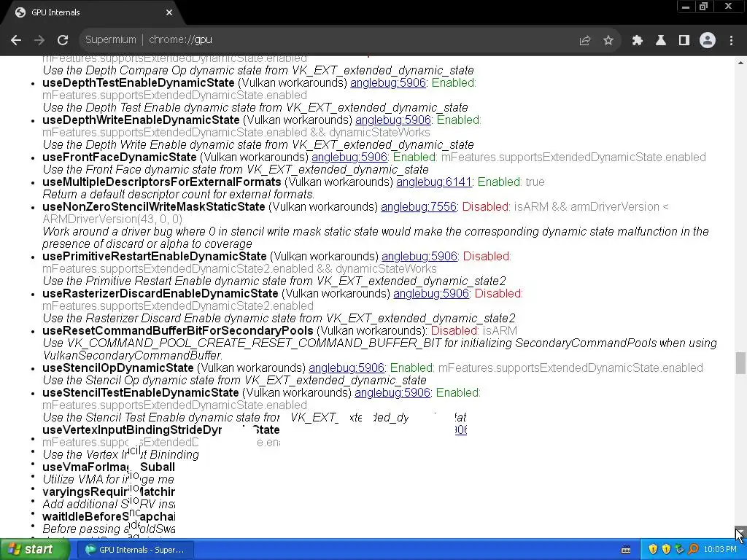Click 'Disabled' status for useResetCommandBufferBitForSecondaryPools
Image resolution: width=747 pixels, height=560 pixels.
point(454,330)
